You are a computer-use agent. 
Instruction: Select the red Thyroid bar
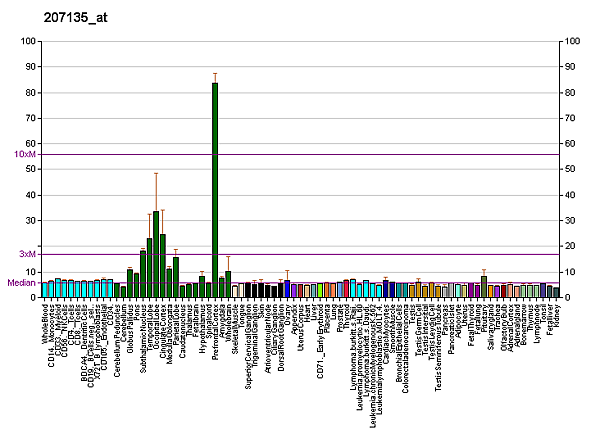click(x=346, y=289)
